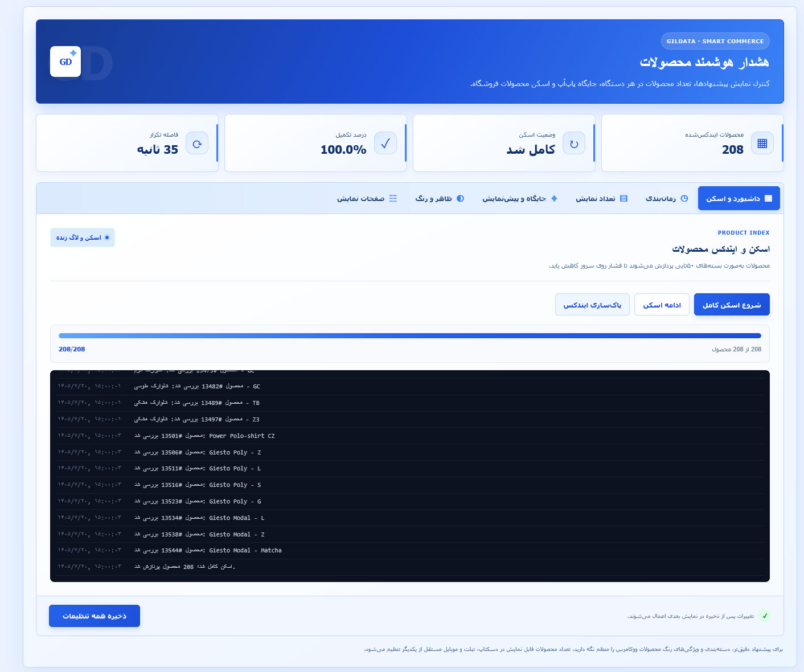This screenshot has width=804, height=672.
Task: Click the 100.0% completion value
Action: [x=343, y=149]
